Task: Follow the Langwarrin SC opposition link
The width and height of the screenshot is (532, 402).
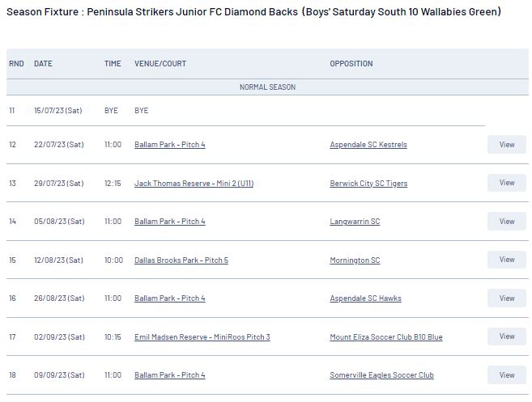Action: tap(355, 222)
